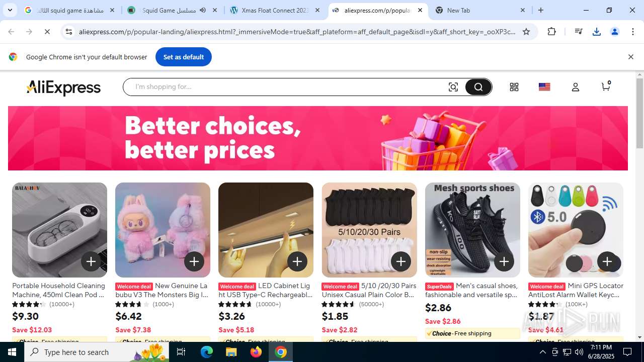Open the AliExpress categories grid icon
Screen dimensions: 644x362
(514, 87)
